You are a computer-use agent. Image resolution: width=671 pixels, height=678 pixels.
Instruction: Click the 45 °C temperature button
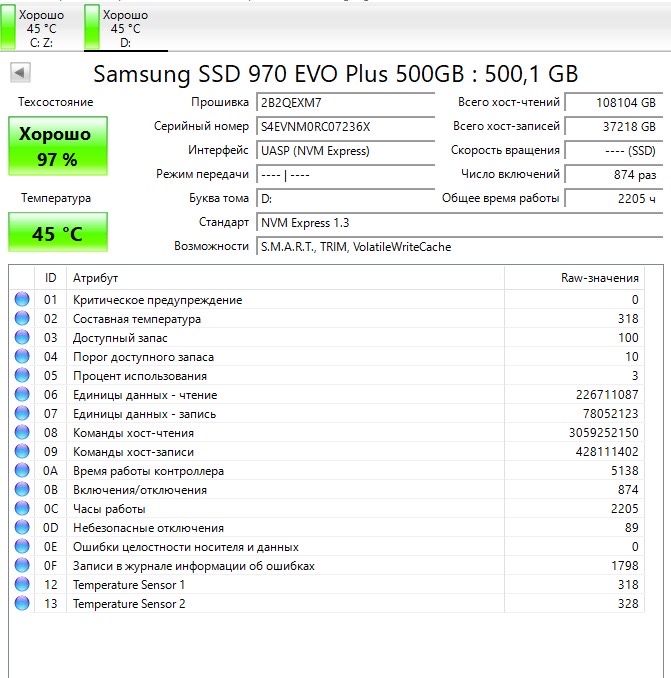point(58,232)
